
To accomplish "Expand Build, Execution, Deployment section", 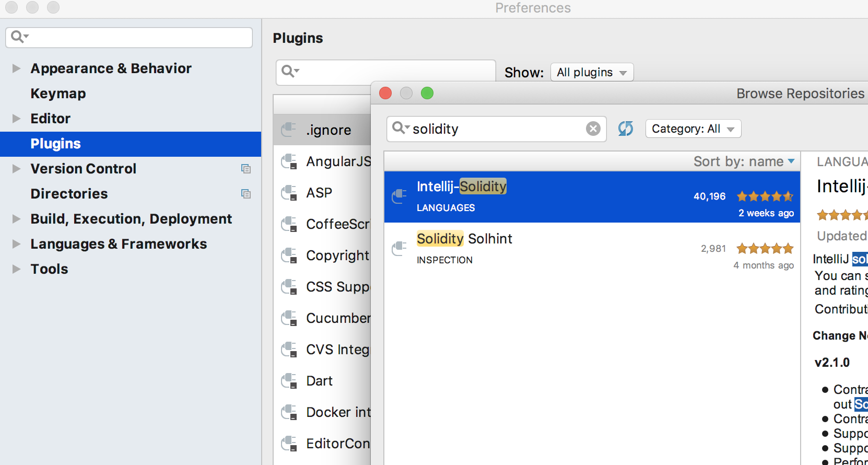I will (x=16, y=219).
